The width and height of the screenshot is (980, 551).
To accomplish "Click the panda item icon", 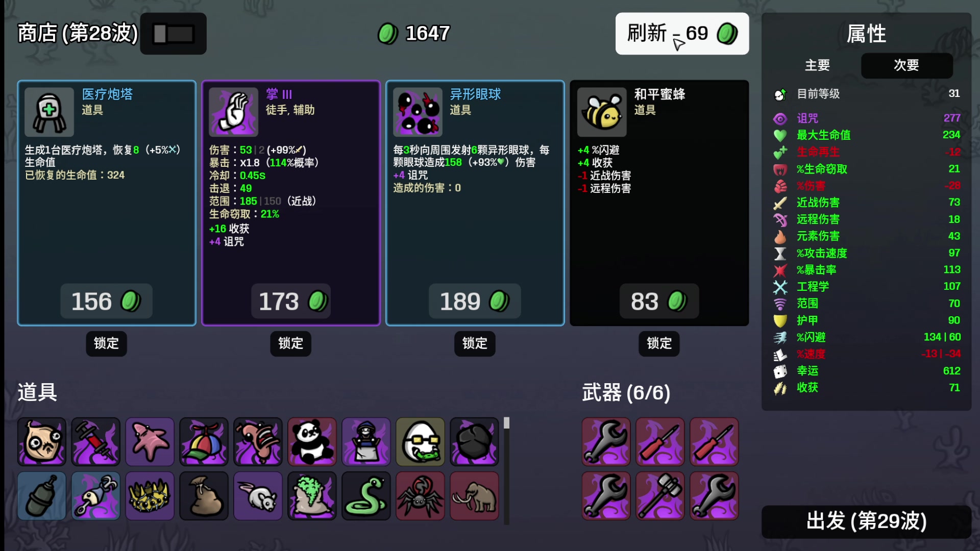I will tap(312, 442).
